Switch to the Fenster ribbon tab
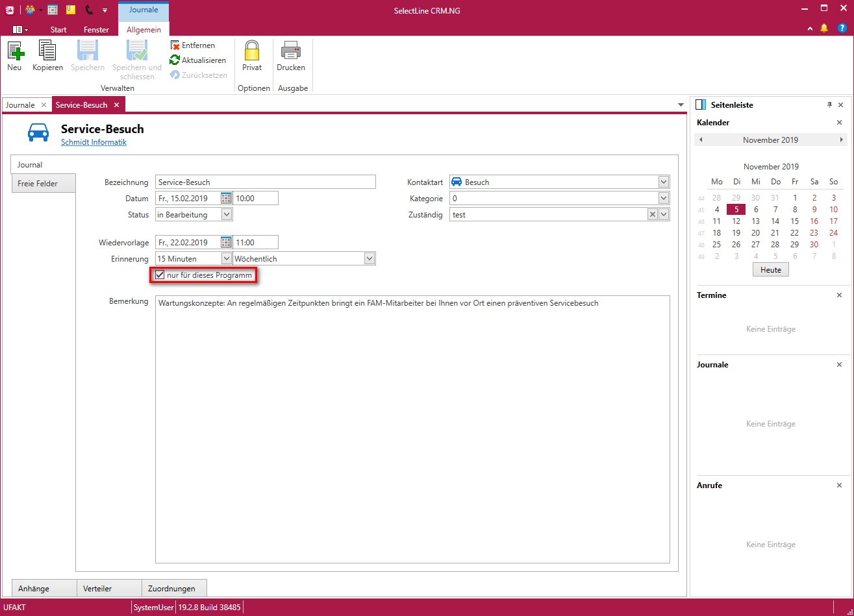Screen dimensions: 854x616 pos(96,29)
